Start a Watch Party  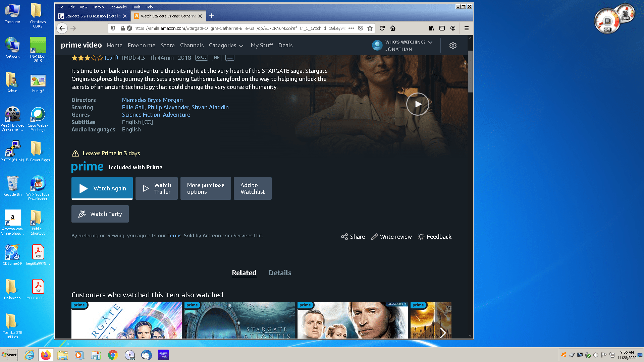100,214
